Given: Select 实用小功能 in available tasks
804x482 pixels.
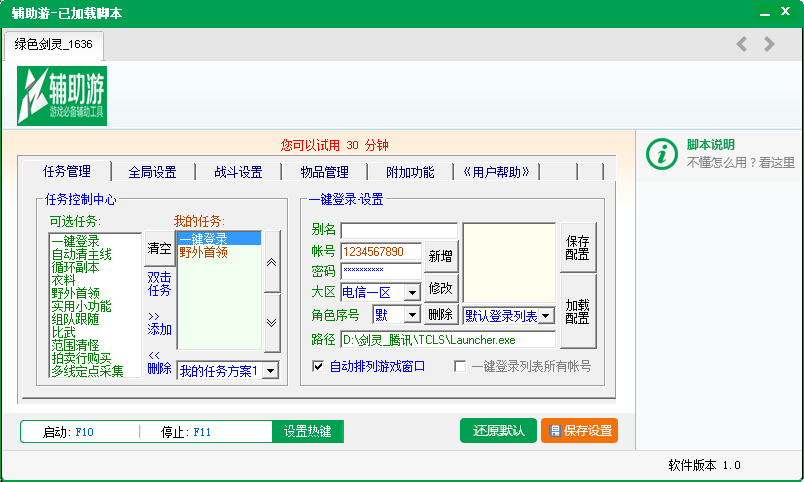Looking at the screenshot, I should 81,306.
